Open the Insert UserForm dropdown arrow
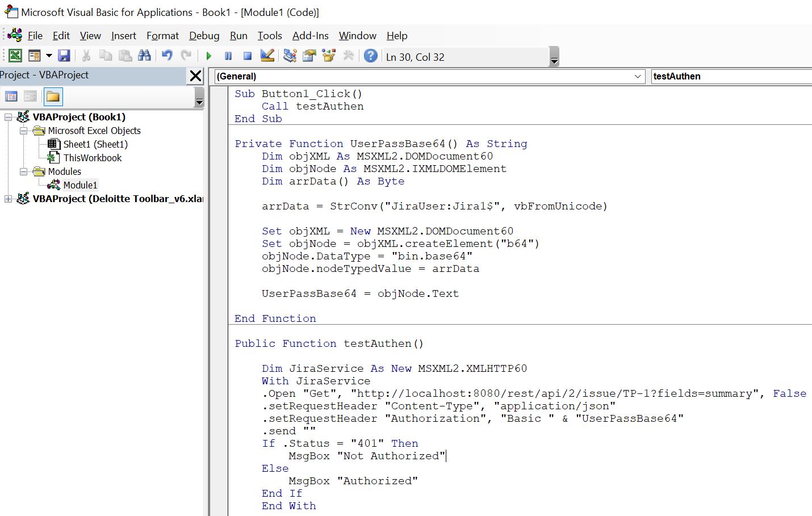 click(48, 56)
